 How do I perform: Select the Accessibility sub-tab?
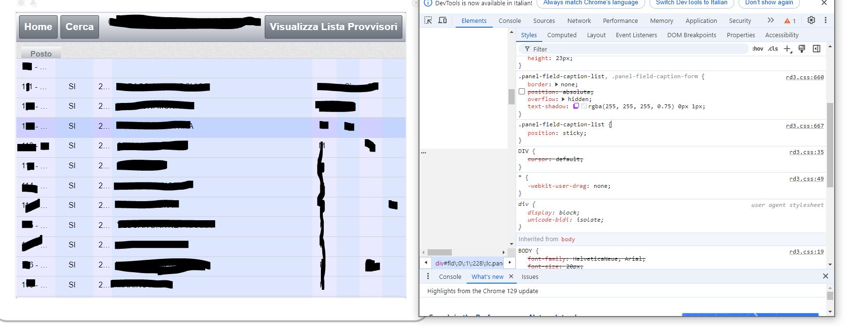781,35
